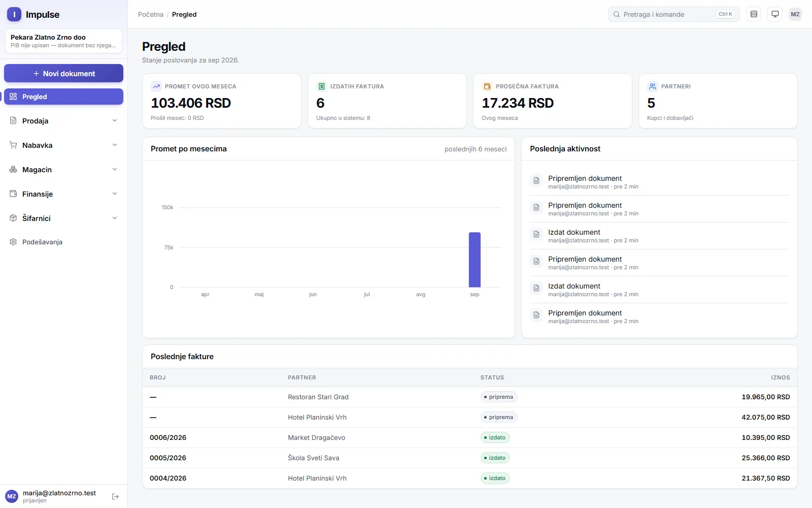Expand the Šifarnici menu
Screen dimensions: 812x508
(x=64, y=218)
